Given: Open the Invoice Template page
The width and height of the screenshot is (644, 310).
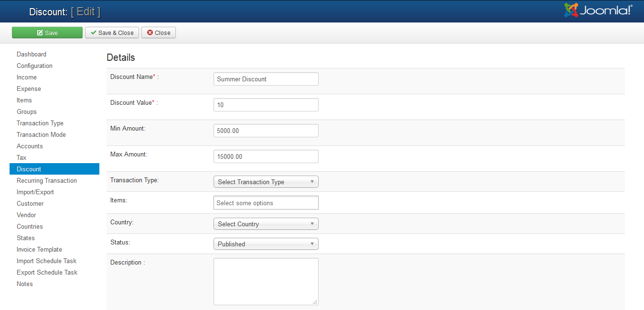Looking at the screenshot, I should coord(39,250).
